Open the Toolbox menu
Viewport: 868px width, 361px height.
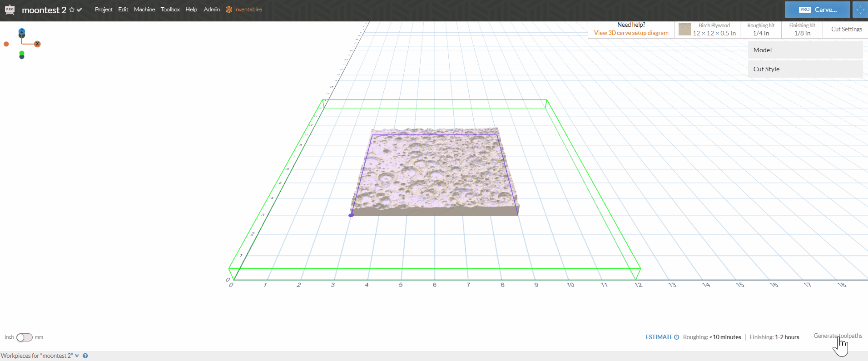tap(170, 10)
